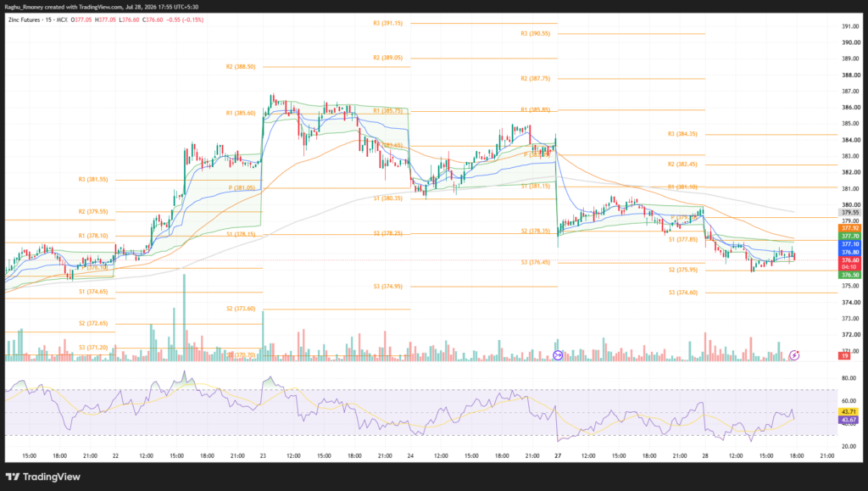Image resolution: width=868 pixels, height=491 pixels.
Task: Click the S3 (371.20) pivot label
Action: [93, 348]
